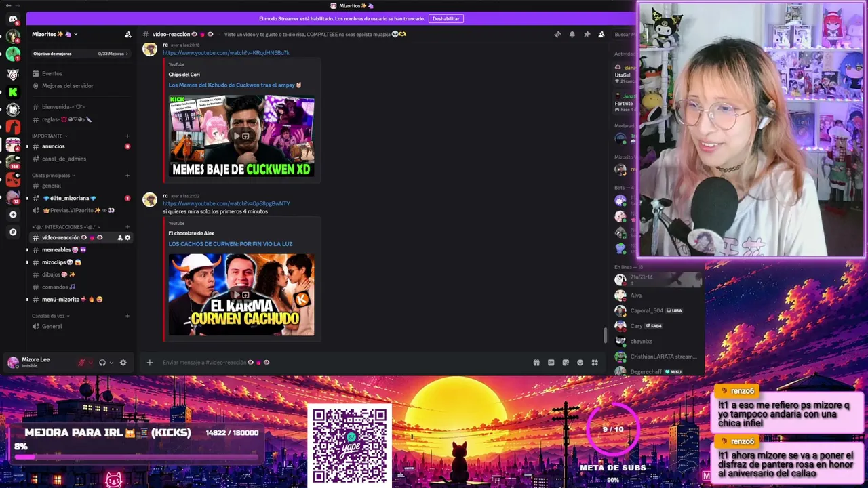Open GIF picker in message bar

coord(551,363)
